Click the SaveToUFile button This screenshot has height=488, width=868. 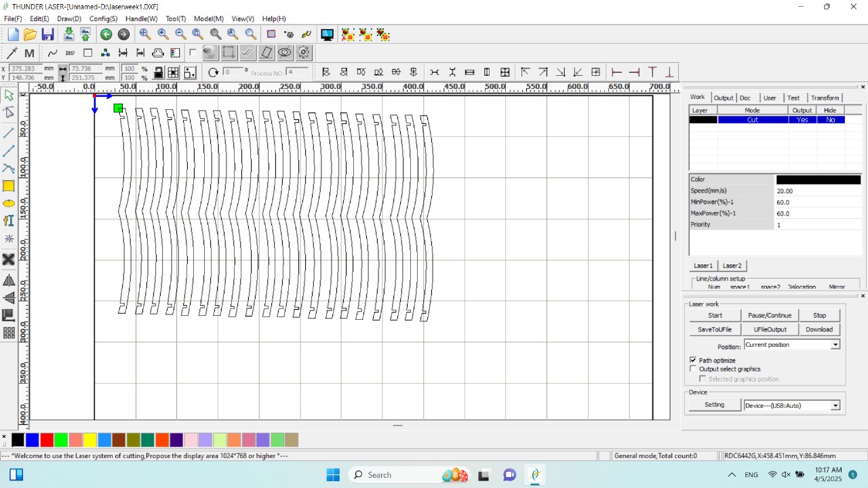715,329
